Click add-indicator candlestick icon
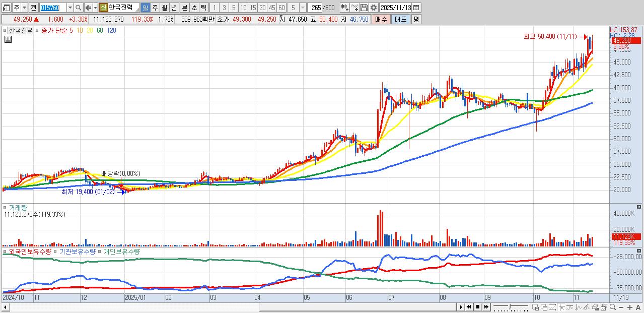This screenshot has height=313, width=644. coord(344,8)
